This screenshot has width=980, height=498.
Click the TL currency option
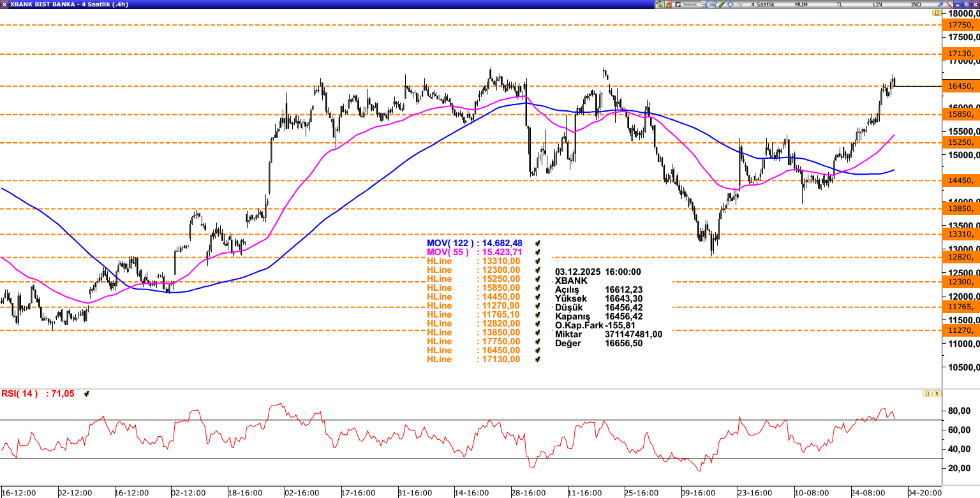[840, 4]
